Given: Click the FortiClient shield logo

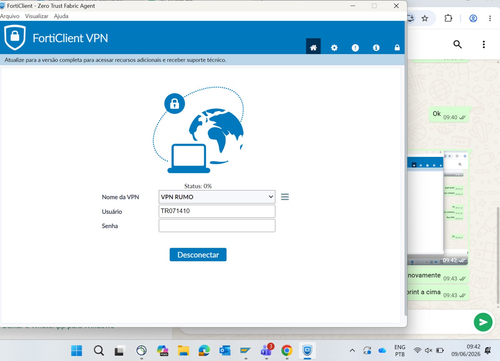Looking at the screenshot, I should click(x=15, y=37).
